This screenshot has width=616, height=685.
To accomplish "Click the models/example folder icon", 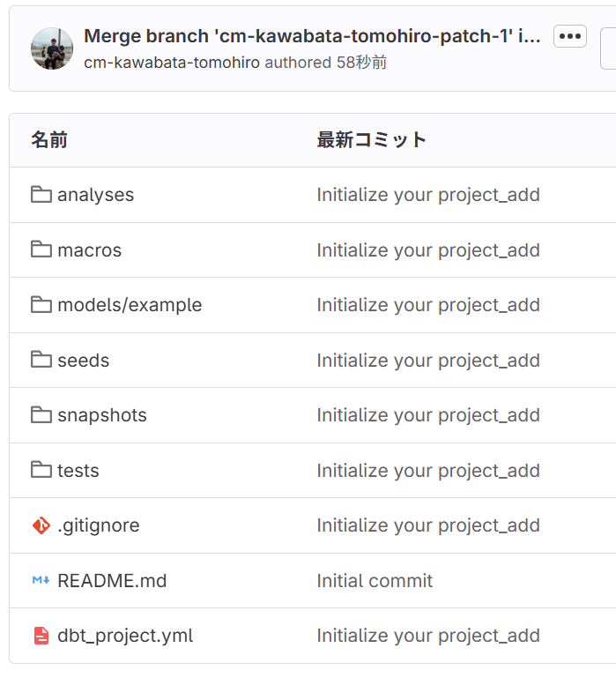I will (x=41, y=304).
